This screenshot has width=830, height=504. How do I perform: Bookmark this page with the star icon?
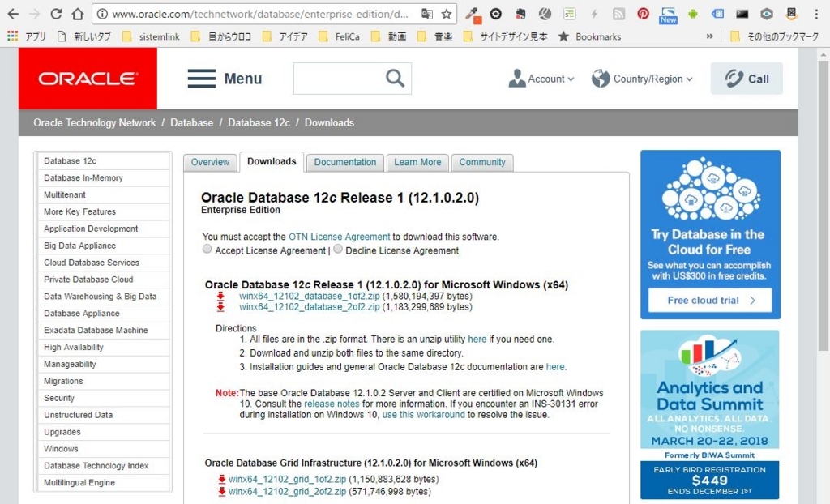point(447,15)
